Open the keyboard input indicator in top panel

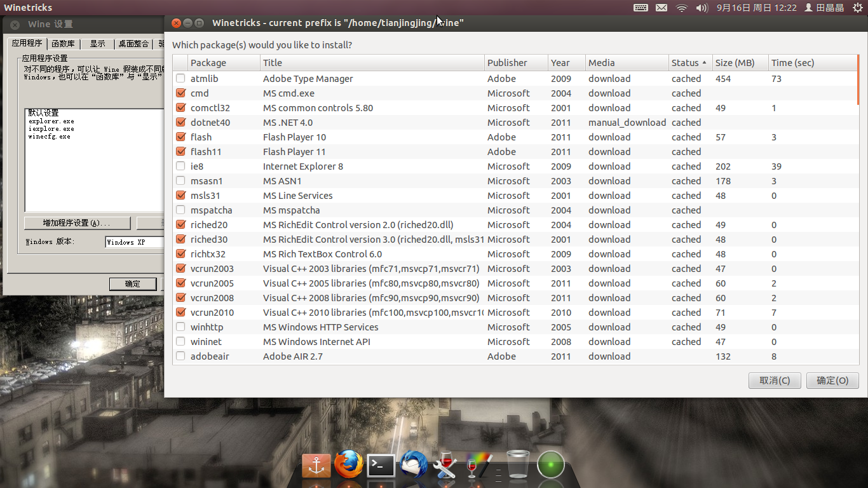641,8
